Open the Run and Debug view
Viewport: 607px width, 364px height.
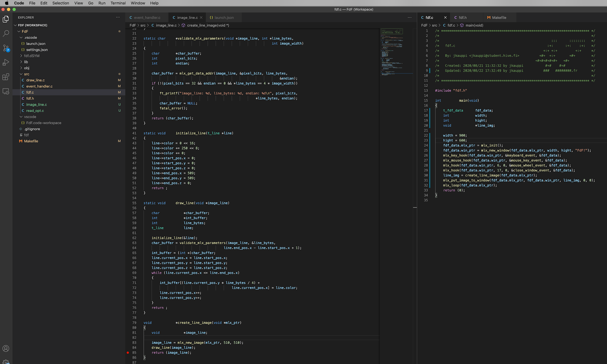click(6, 62)
